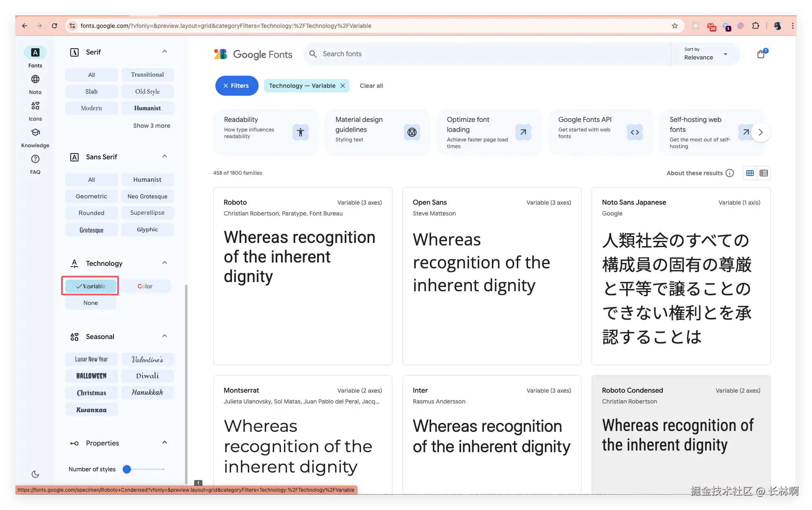Click the Number of styles slider handle
The image size is (812, 510).
tap(127, 469)
